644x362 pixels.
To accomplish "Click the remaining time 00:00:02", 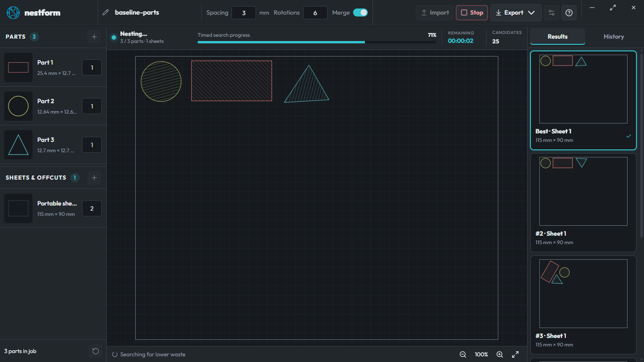I will point(461,41).
